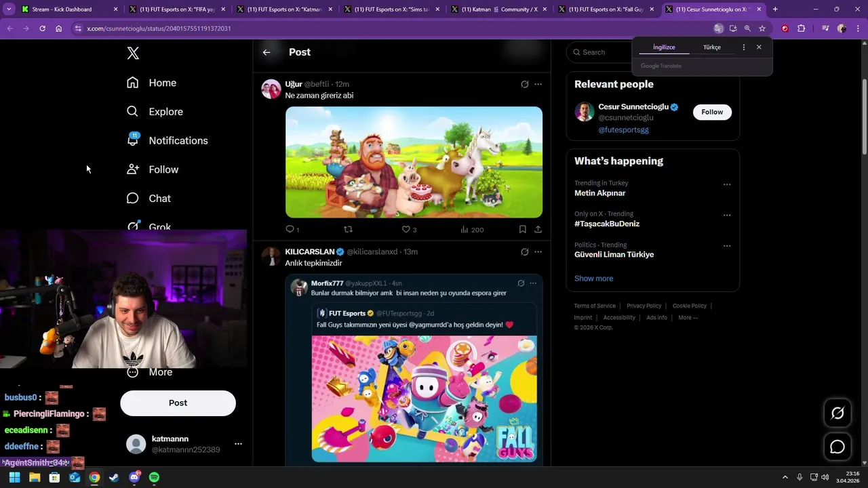
Task: Switch to Stream - Kick Dashboard tab
Action: point(70,9)
